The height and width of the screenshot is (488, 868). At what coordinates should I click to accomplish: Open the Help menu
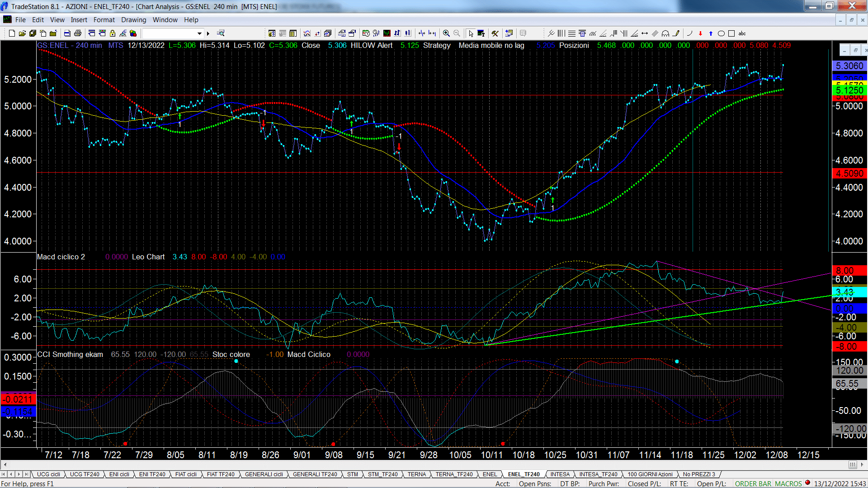pos(191,20)
